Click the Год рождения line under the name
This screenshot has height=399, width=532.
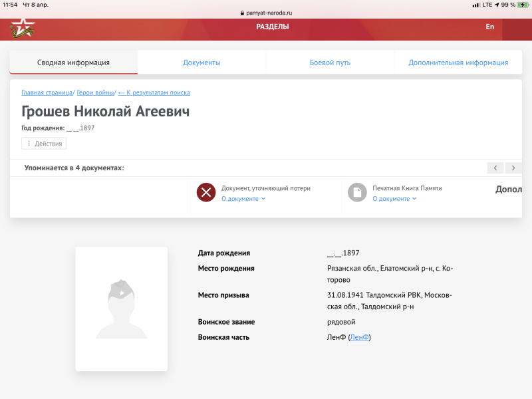[58, 128]
